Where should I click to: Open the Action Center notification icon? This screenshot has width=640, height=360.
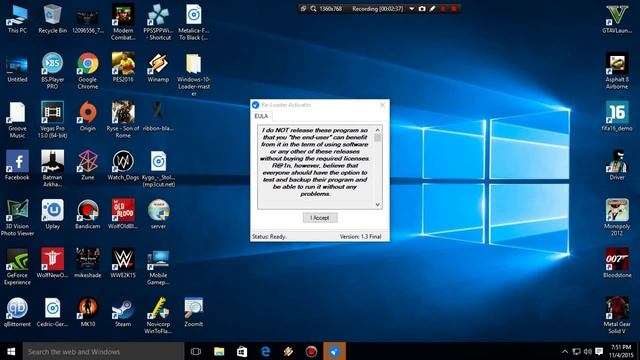coord(599,351)
